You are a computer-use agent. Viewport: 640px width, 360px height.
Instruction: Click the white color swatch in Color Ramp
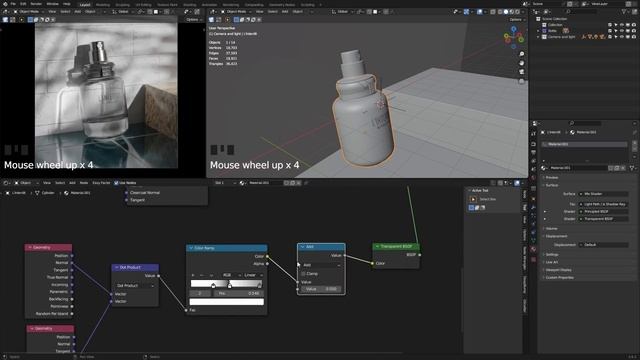(227, 302)
